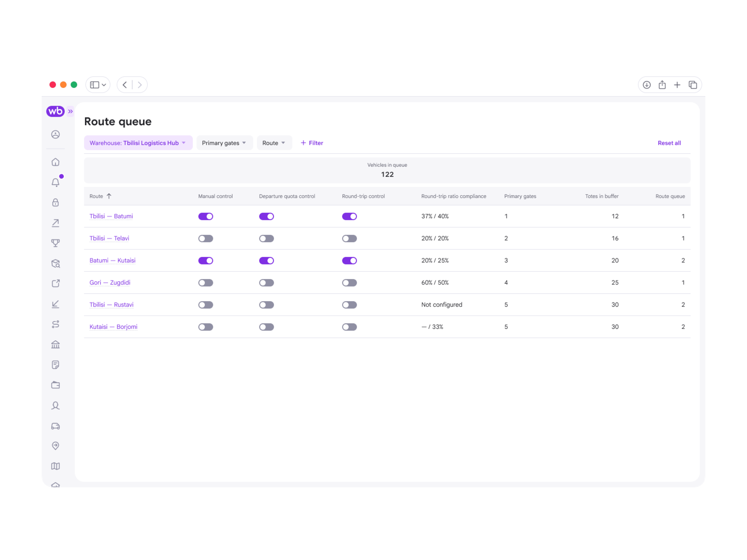This screenshot has width=747, height=560.
Task: Open the Gori — Zugdidi route link
Action: coord(110,283)
